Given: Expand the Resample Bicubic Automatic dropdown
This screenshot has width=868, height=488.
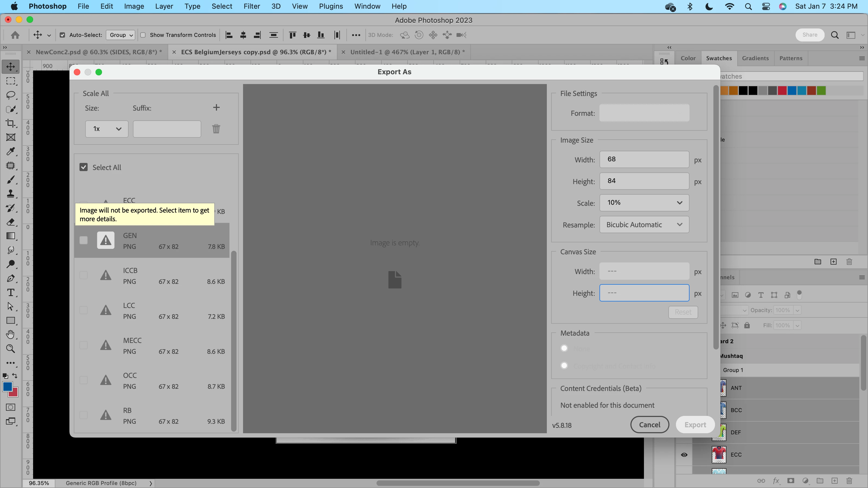Looking at the screenshot, I should pyautogui.click(x=644, y=225).
